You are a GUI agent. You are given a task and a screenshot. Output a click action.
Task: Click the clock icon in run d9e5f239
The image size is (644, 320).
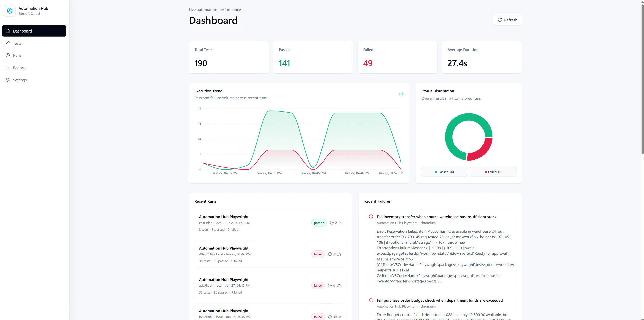(x=330, y=254)
